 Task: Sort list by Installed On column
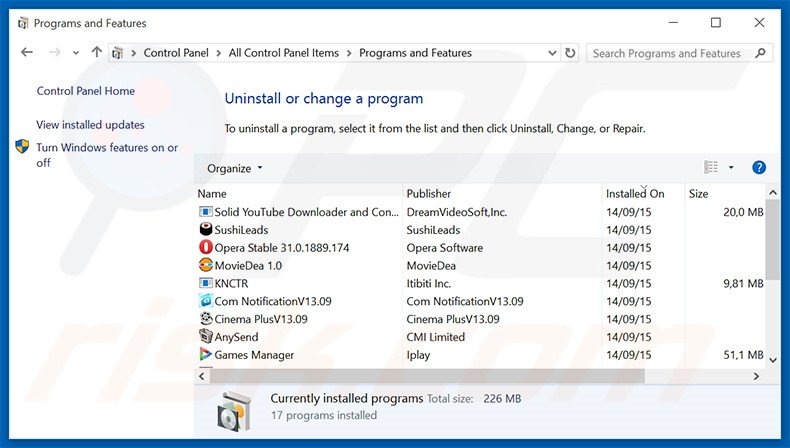[635, 193]
